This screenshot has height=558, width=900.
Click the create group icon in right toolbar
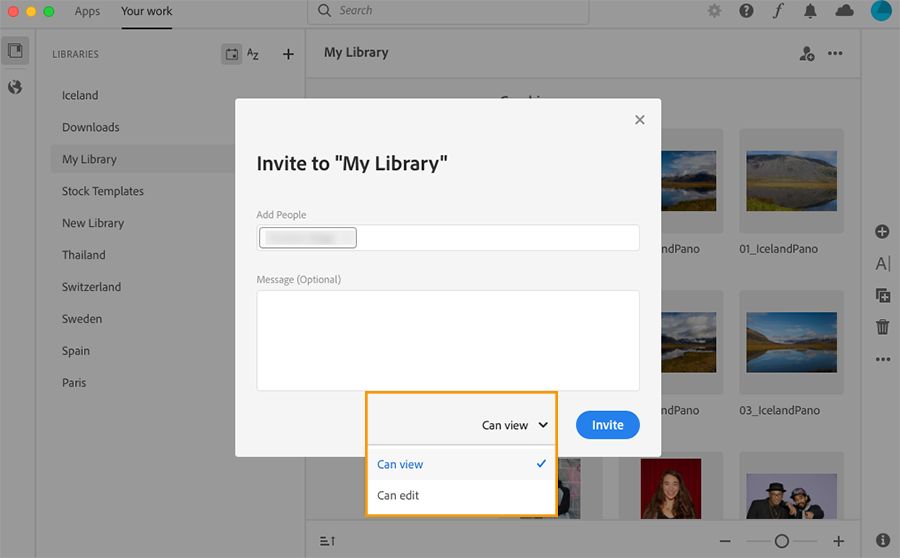[883, 295]
